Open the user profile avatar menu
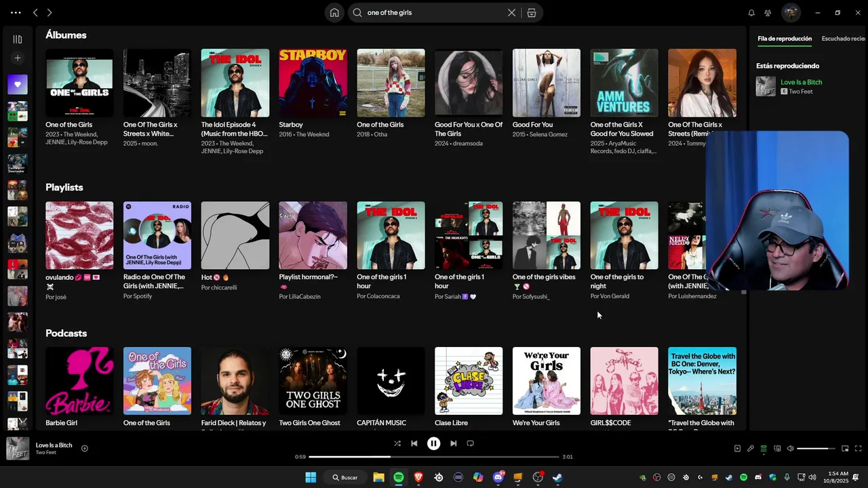This screenshot has width=868, height=488. tap(791, 12)
